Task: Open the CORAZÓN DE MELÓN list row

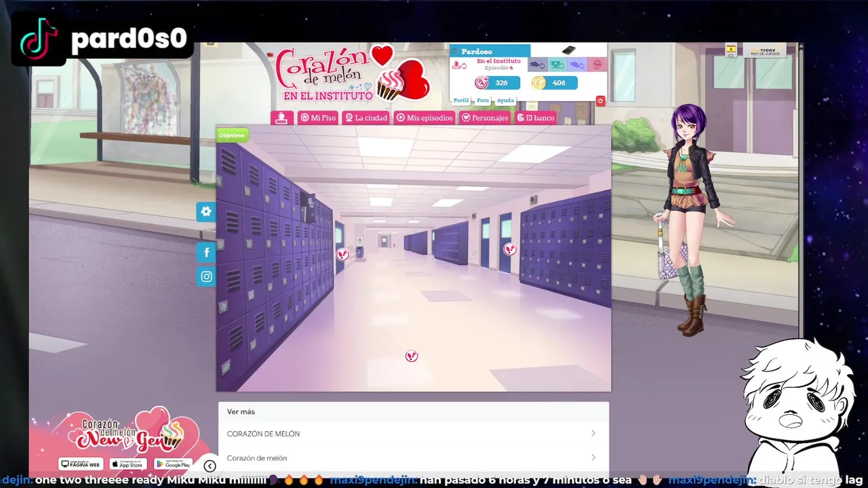Action: pos(413,434)
